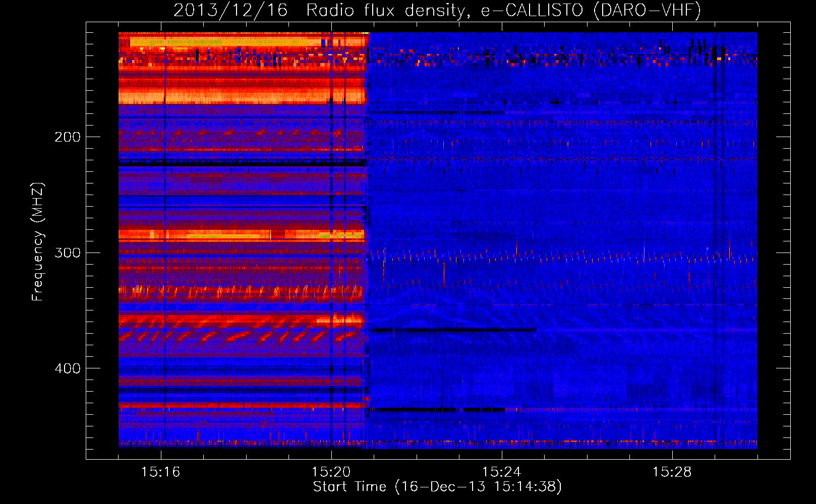Image resolution: width=816 pixels, height=504 pixels.
Task: Click the 300 frequency tick label
Action: 68,253
